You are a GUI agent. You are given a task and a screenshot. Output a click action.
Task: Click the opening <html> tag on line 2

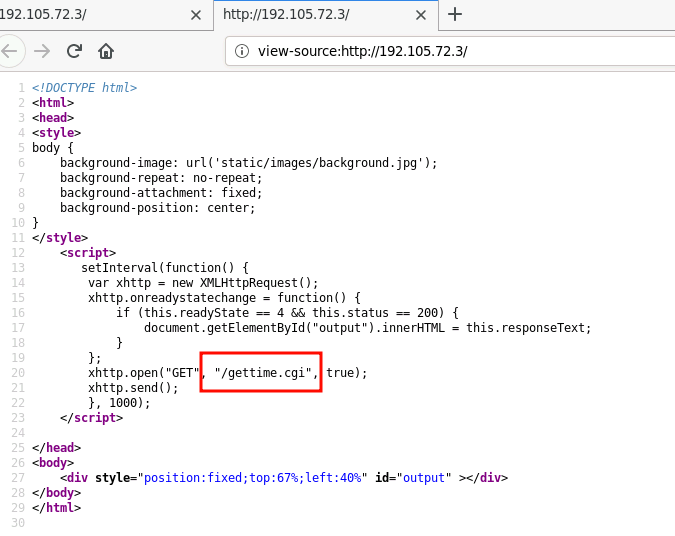pos(53,103)
